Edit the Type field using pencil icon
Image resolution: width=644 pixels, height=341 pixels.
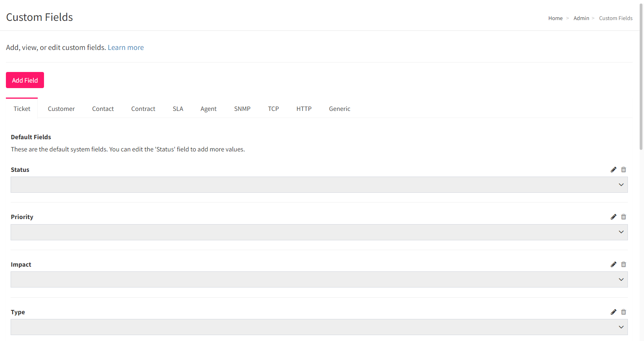[613, 312]
